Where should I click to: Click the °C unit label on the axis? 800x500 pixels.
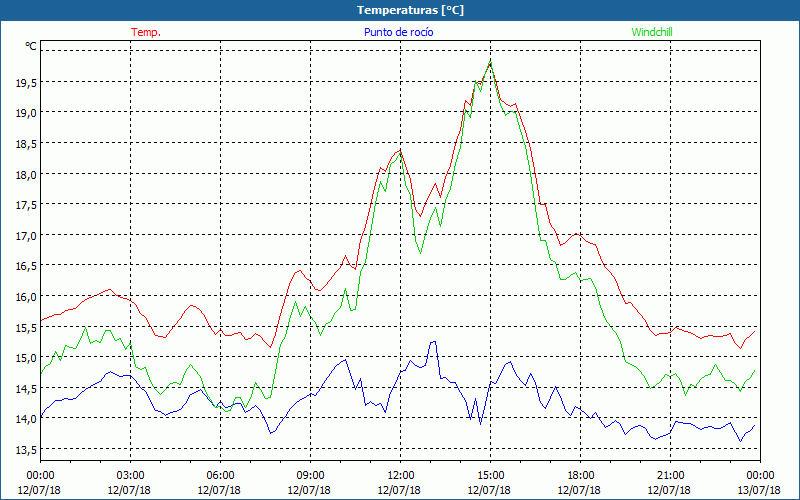[31, 46]
